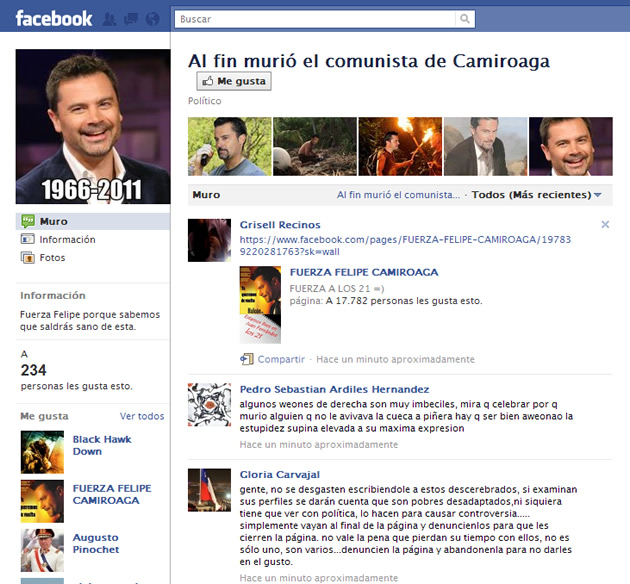Open messages icon in top bar
This screenshot has width=630, height=584.
(x=130, y=19)
